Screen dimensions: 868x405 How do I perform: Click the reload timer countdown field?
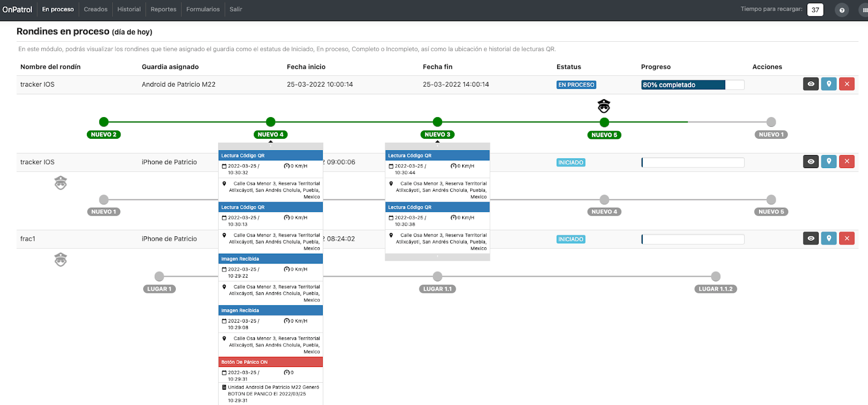tap(815, 10)
